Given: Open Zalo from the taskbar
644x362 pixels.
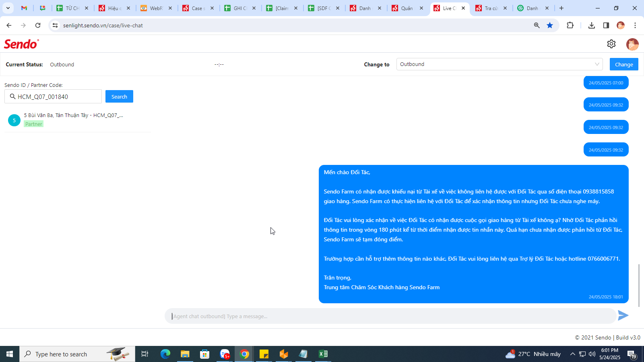Looking at the screenshot, I should [225, 354].
